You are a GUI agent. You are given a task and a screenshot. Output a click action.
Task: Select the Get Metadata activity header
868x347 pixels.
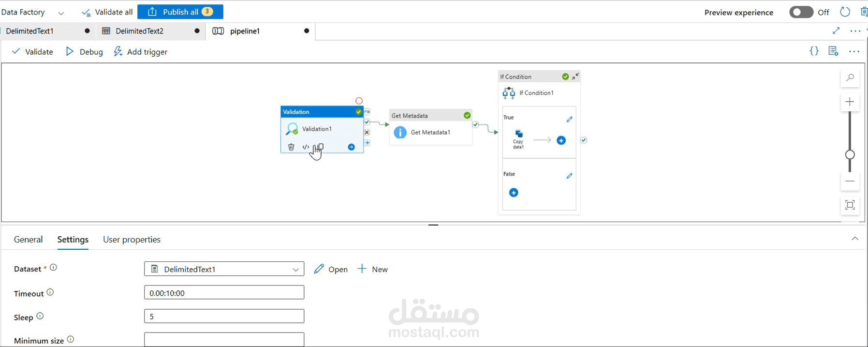point(430,116)
